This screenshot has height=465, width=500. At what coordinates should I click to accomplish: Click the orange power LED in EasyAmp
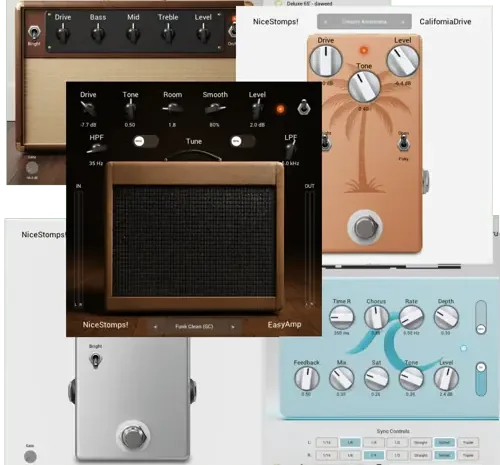(280, 109)
